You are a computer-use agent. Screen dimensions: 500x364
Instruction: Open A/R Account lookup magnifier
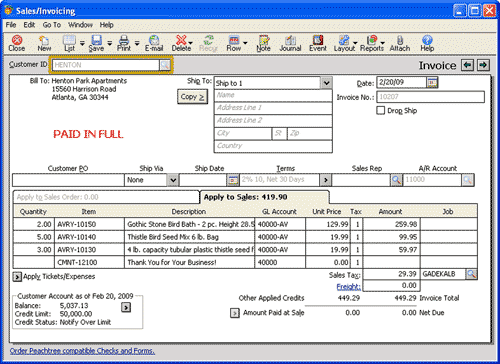coord(468,180)
